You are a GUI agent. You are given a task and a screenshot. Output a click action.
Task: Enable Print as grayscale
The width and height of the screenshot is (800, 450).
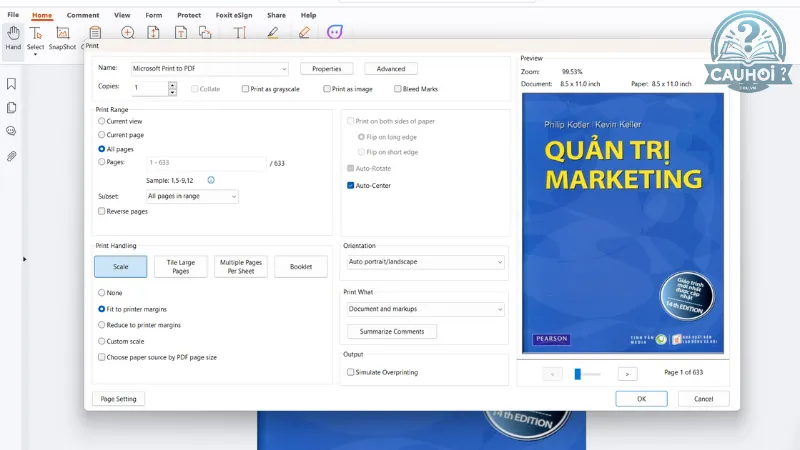coord(245,89)
